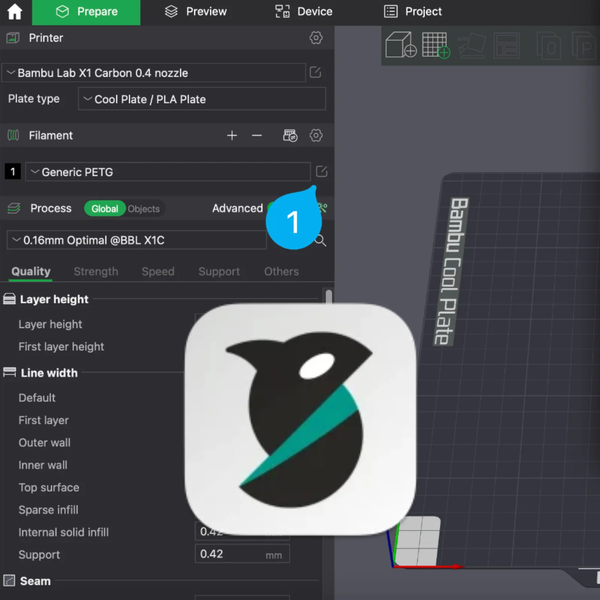Open the Plate type dropdown
This screenshot has width=600, height=600.
pyautogui.click(x=202, y=99)
